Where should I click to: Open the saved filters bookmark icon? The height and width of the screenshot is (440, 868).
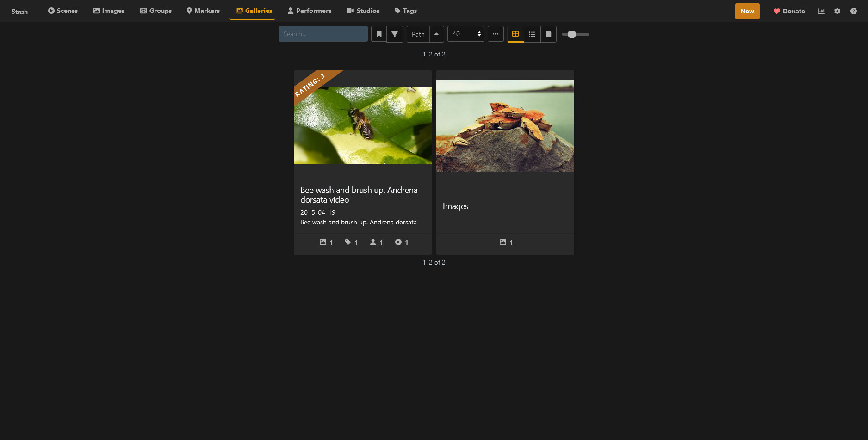click(x=379, y=34)
